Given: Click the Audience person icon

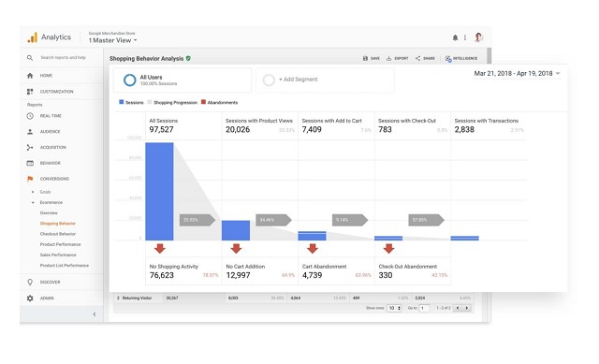Looking at the screenshot, I should pos(30,132).
